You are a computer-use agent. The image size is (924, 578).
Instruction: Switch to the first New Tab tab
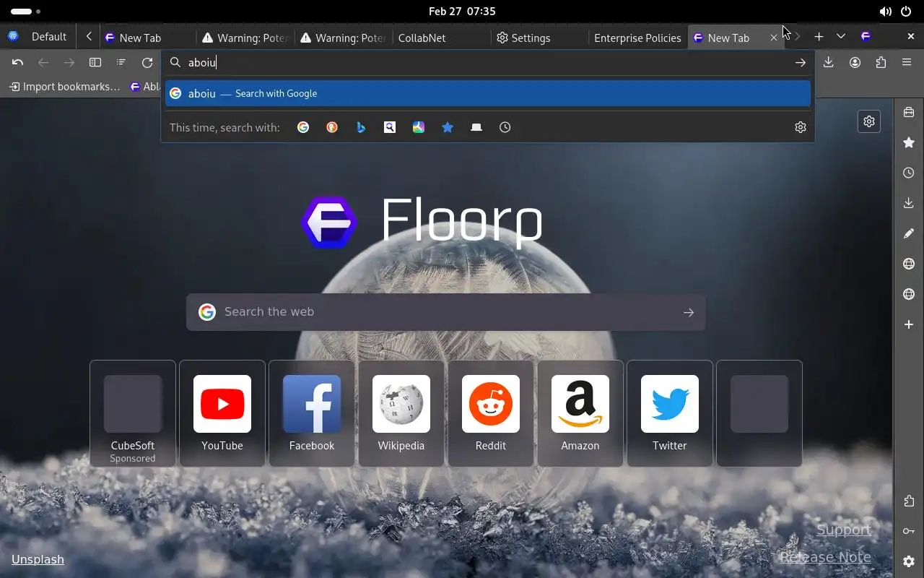click(147, 38)
